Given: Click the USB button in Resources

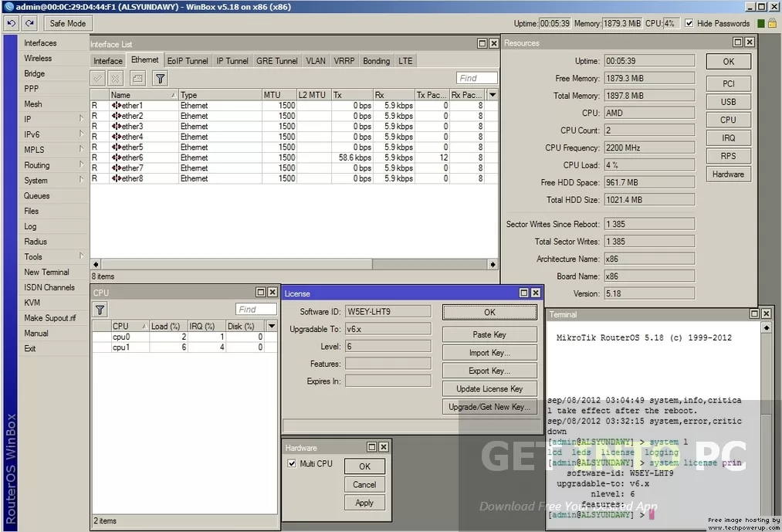Looking at the screenshot, I should (x=729, y=102).
